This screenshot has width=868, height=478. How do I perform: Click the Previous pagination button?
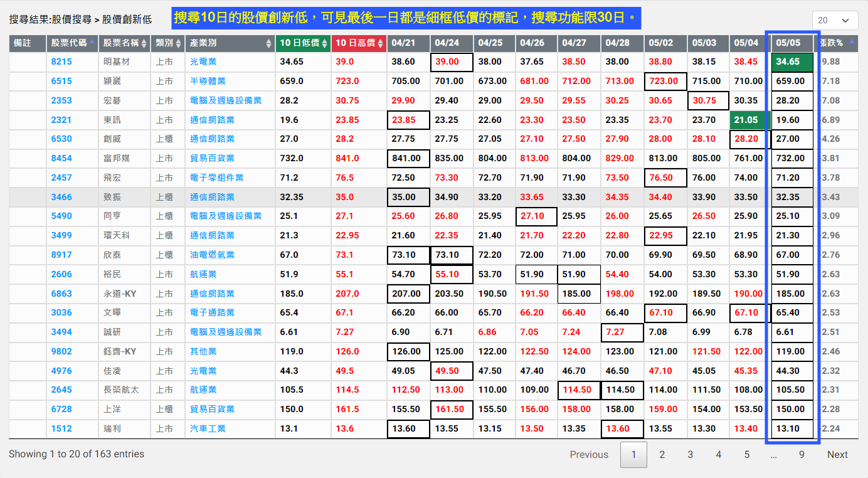(x=589, y=455)
